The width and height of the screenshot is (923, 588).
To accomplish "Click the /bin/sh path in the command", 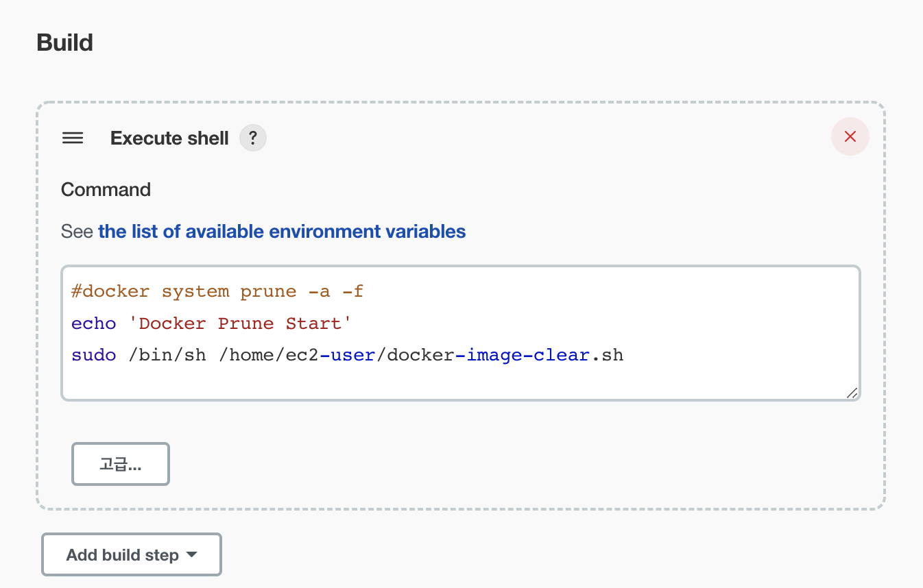I will pyautogui.click(x=167, y=356).
